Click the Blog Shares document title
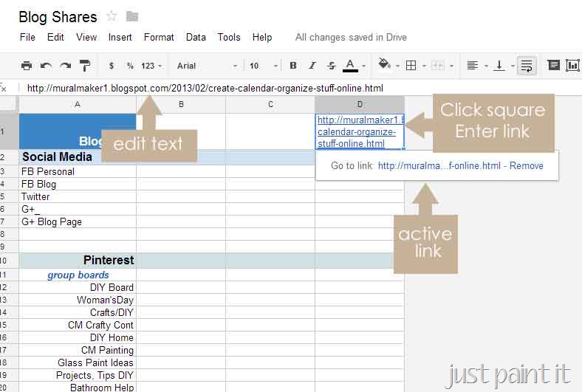This screenshot has width=582, height=392. tap(58, 17)
